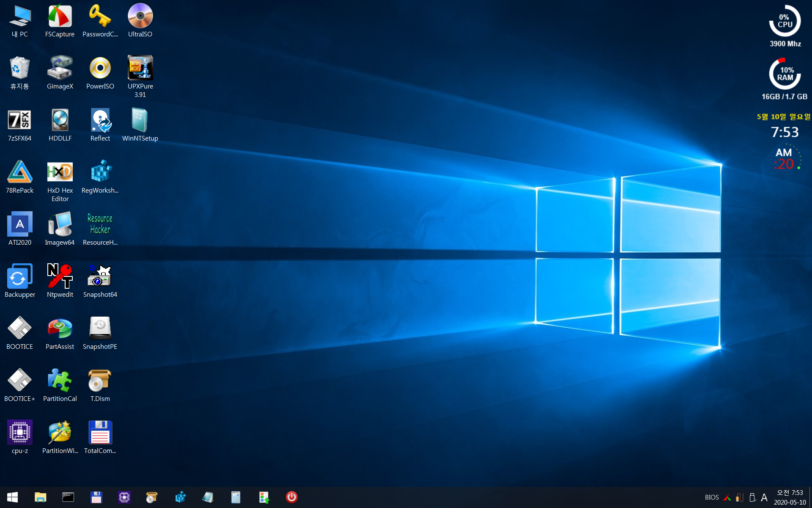Image resolution: width=812 pixels, height=508 pixels.
Task: Open the BOOTICE+ desktop icon
Action: pos(20,386)
